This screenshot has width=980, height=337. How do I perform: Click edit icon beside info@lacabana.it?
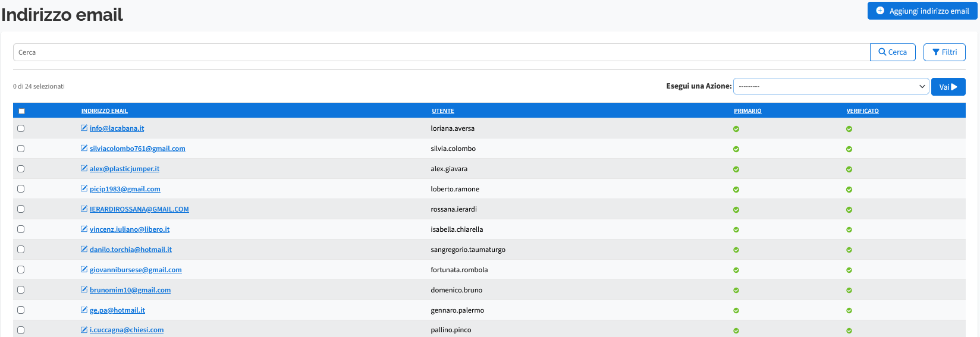click(84, 128)
